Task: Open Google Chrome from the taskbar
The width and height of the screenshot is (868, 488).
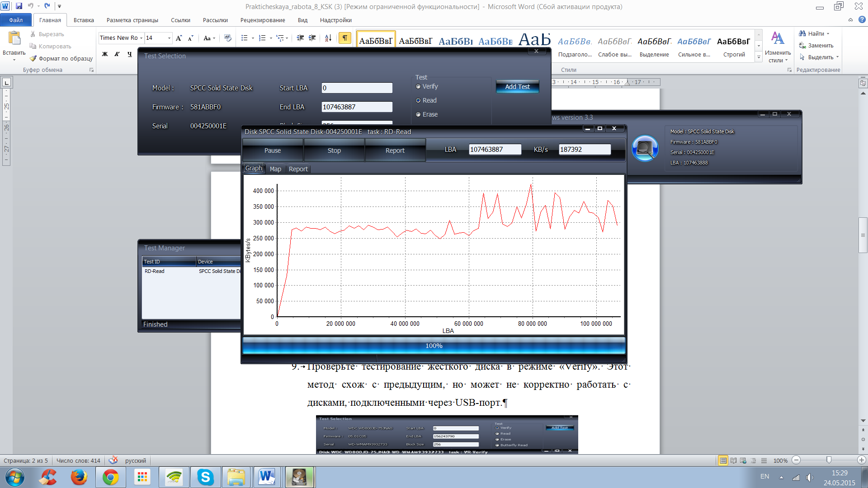Action: 110,477
